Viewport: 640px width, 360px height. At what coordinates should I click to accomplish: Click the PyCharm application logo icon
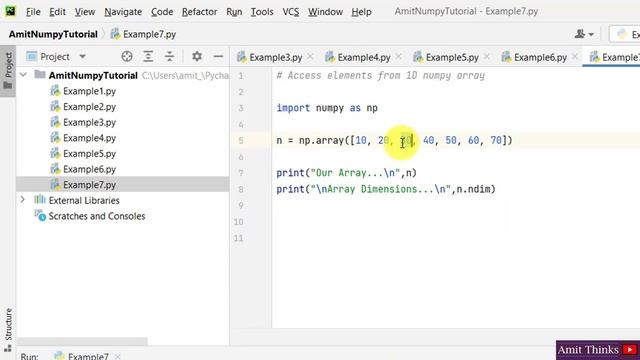(10, 11)
